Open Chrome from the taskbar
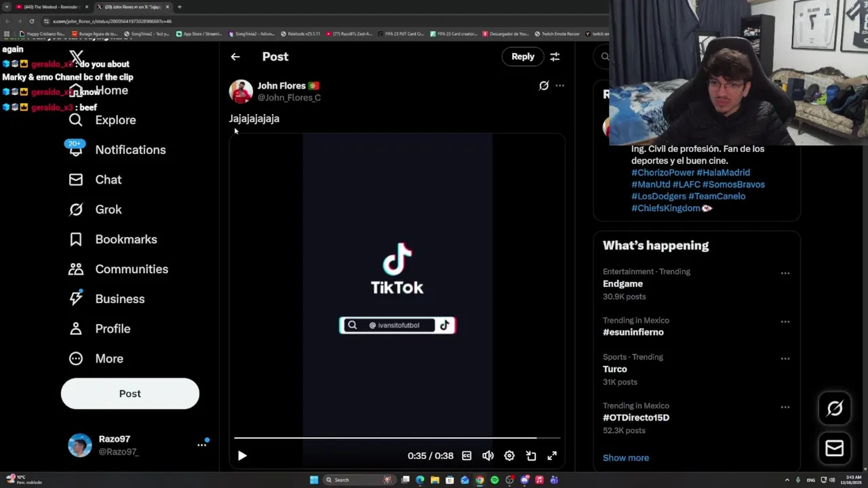This screenshot has width=868, height=488. [x=479, y=480]
